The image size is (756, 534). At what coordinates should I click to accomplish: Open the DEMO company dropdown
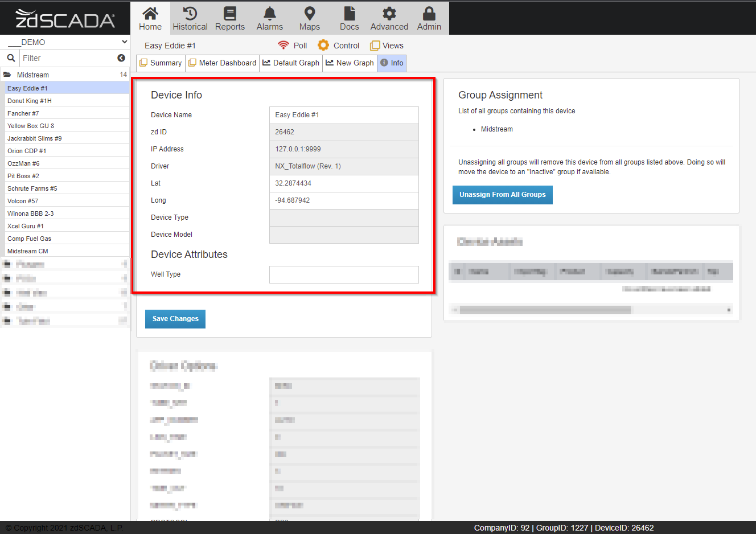point(64,42)
